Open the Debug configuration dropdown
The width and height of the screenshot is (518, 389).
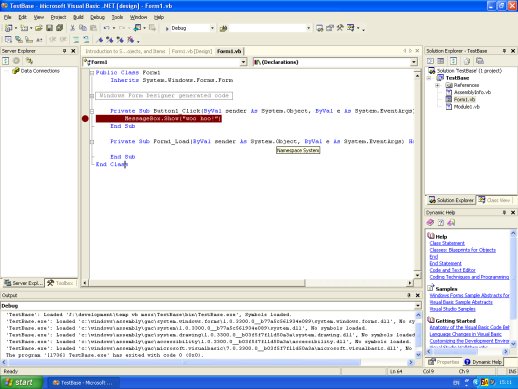tap(212, 28)
